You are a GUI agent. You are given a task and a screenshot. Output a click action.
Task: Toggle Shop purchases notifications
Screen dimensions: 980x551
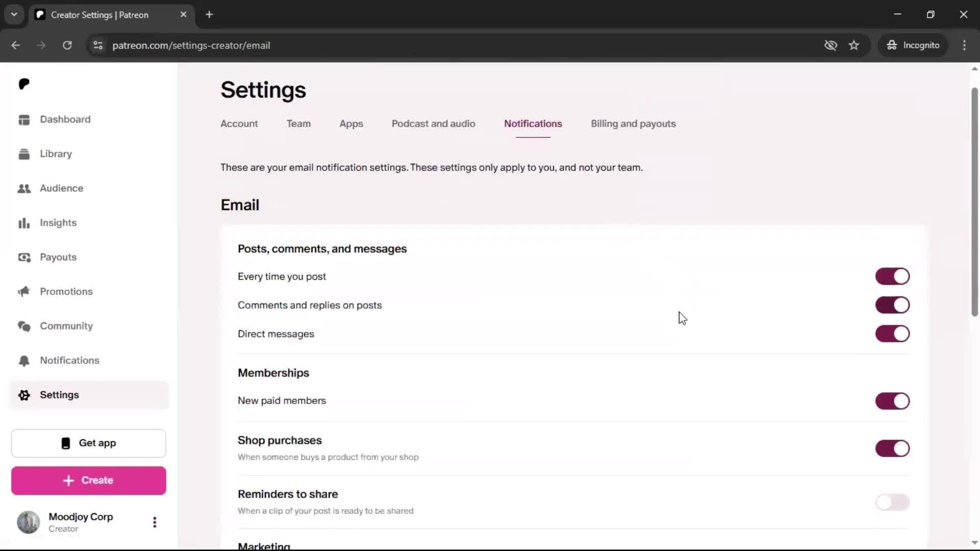click(x=892, y=448)
